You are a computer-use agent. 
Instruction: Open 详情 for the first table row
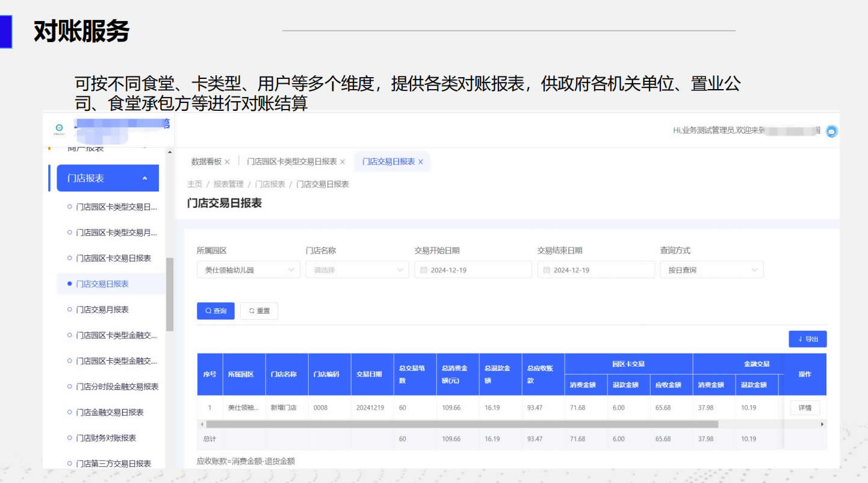[805, 408]
